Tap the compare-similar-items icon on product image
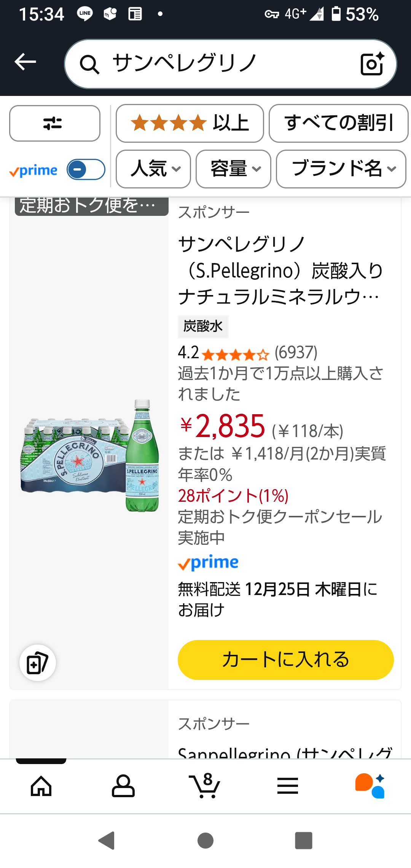Screen dimensions: 411x868 (x=38, y=663)
